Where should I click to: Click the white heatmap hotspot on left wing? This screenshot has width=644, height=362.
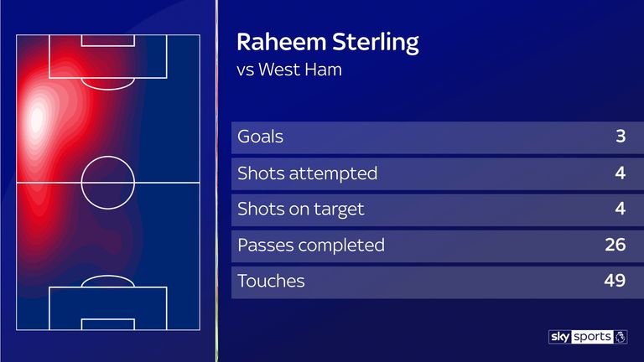[37, 120]
